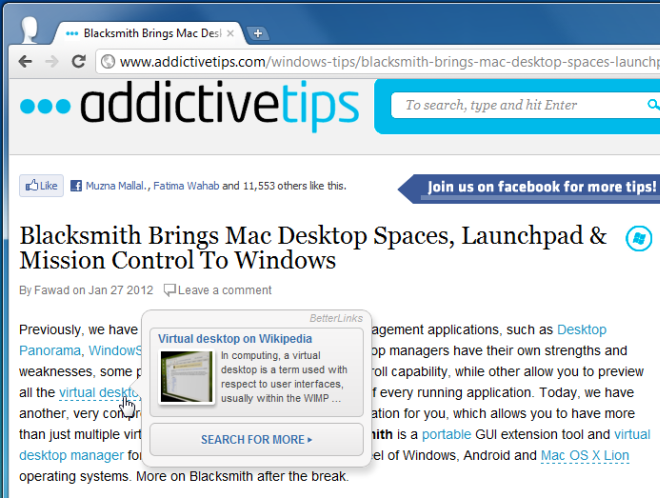Click the Facebook logo next to names
This screenshot has height=498, width=660.
tap(76, 186)
